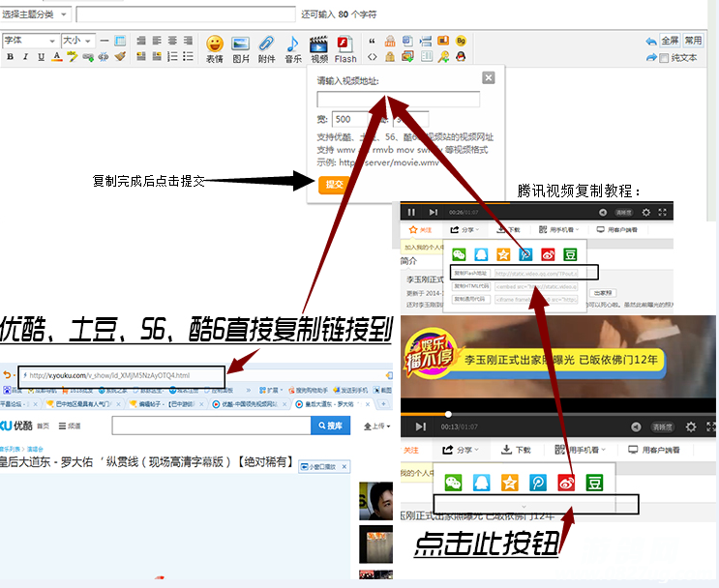Toggle 全屏 fullscreen editor mode

point(670,41)
